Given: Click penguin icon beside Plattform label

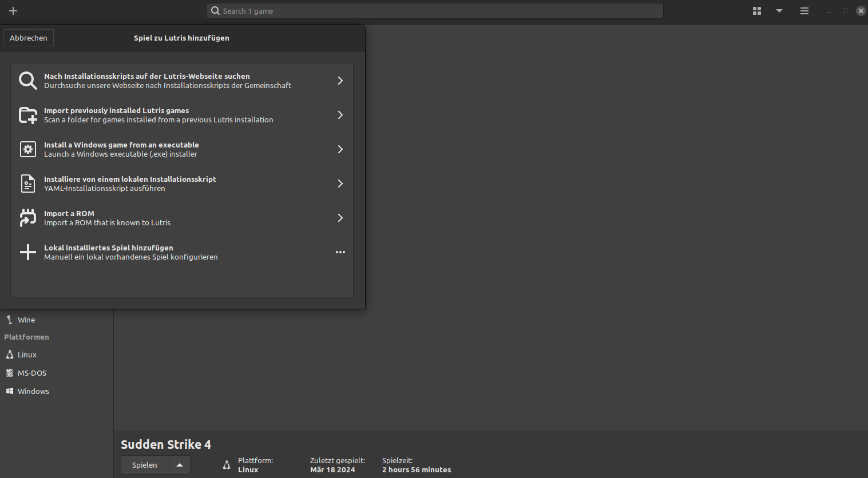Looking at the screenshot, I should point(227,465).
